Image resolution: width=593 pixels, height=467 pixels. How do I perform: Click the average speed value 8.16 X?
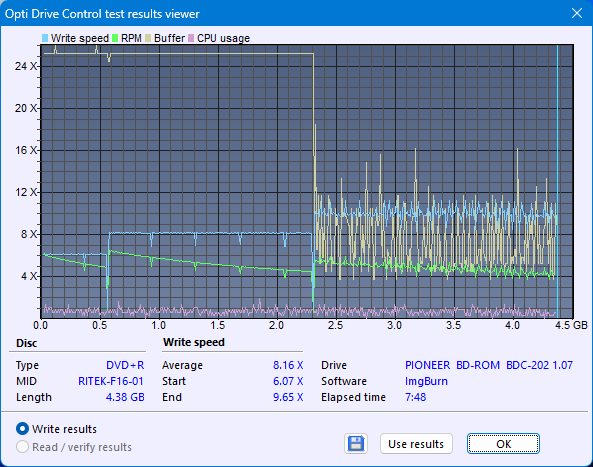[288, 365]
